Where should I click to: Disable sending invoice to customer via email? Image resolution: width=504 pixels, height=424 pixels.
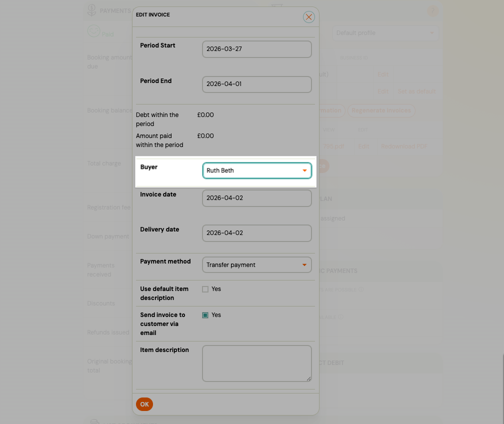point(205,315)
